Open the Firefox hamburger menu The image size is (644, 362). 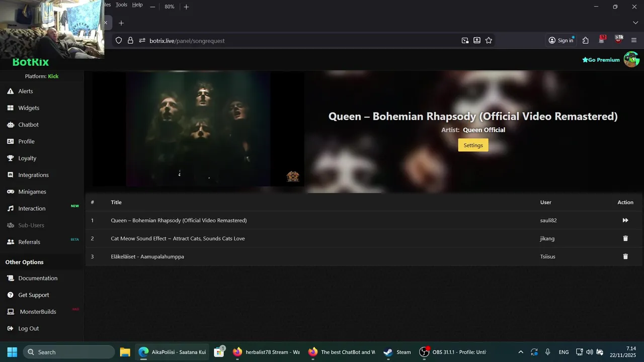coord(634,41)
